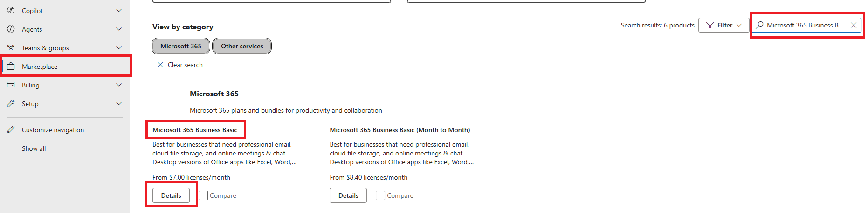Click the Copilot icon in sidebar
Image resolution: width=868 pixels, height=215 pixels.
(x=11, y=10)
